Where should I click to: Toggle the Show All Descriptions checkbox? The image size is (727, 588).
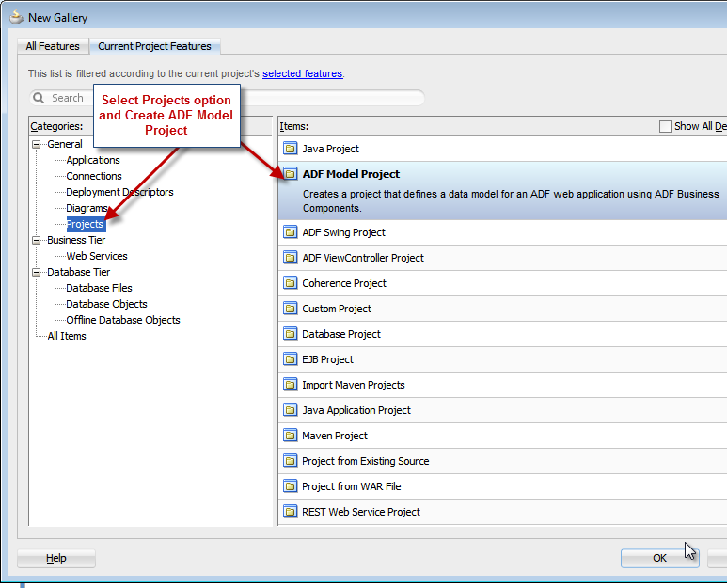(665, 126)
